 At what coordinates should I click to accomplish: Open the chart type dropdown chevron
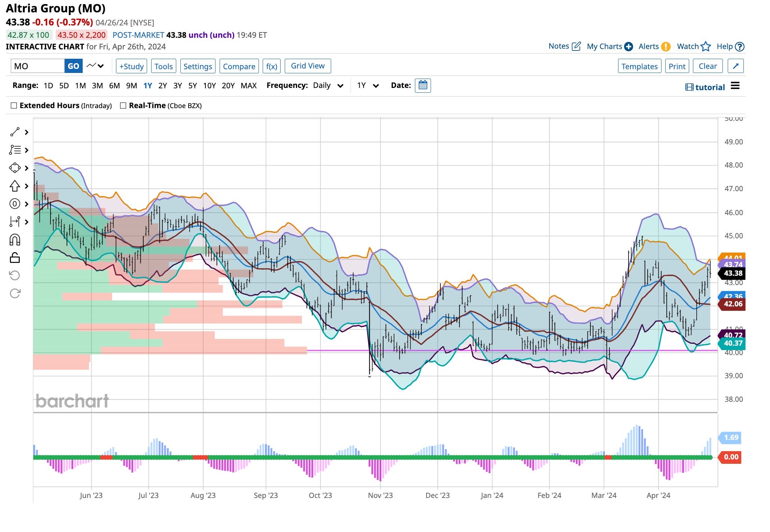click(x=100, y=66)
